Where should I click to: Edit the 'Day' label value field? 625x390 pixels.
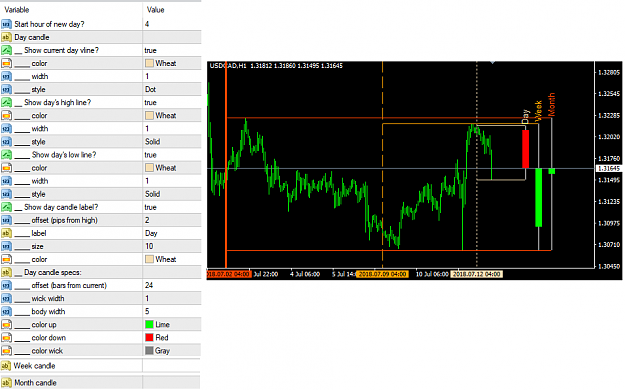click(x=151, y=233)
